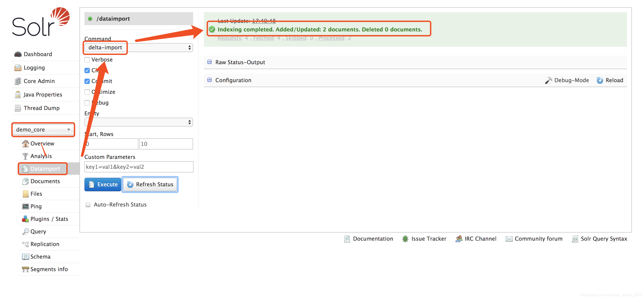This screenshot has height=299, width=644.
Task: Click the Refresh Status button
Action: point(150,185)
